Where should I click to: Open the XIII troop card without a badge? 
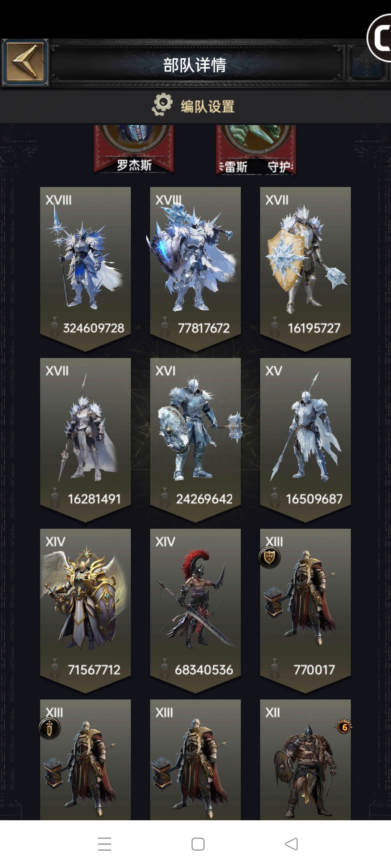pos(195,759)
